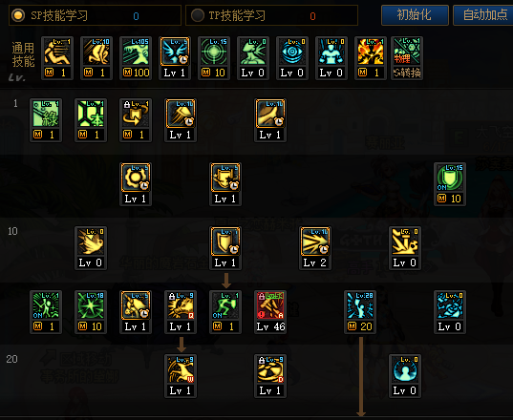The width and height of the screenshot is (513, 420).
Task: Click the M 100 green skill icon
Action: coord(135,58)
